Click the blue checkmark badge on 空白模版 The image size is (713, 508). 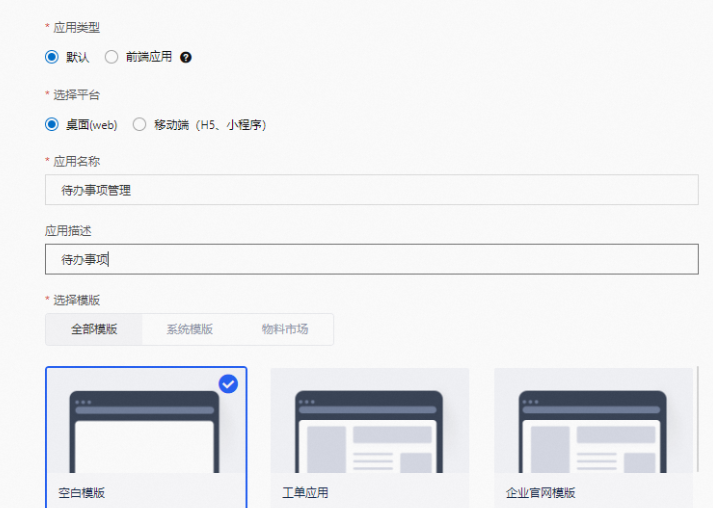pyautogui.click(x=228, y=384)
